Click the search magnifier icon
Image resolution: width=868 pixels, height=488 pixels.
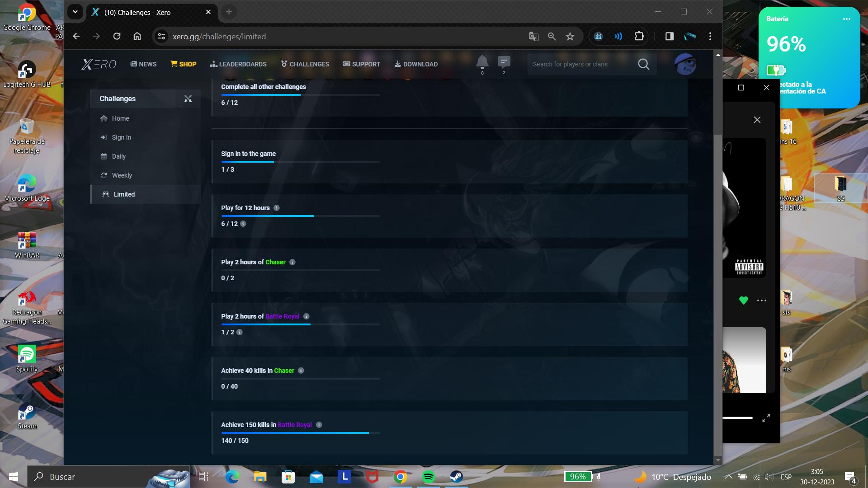(643, 64)
